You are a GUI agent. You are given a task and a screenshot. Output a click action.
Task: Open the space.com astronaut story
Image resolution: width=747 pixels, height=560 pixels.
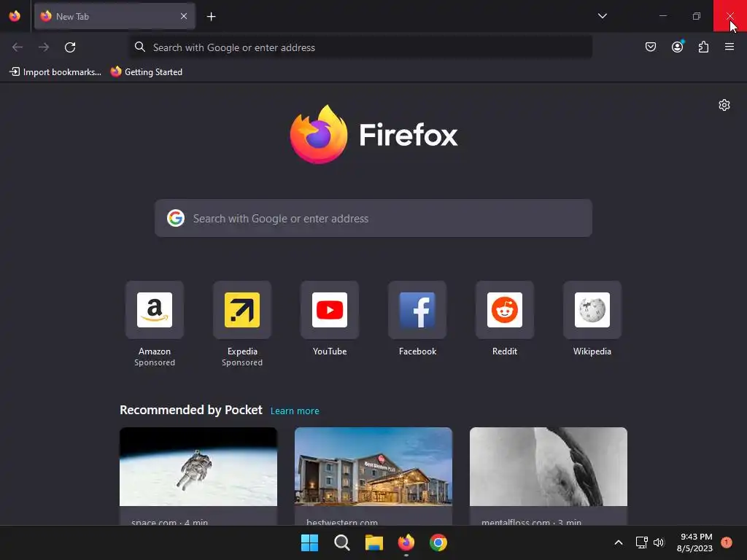198,476
